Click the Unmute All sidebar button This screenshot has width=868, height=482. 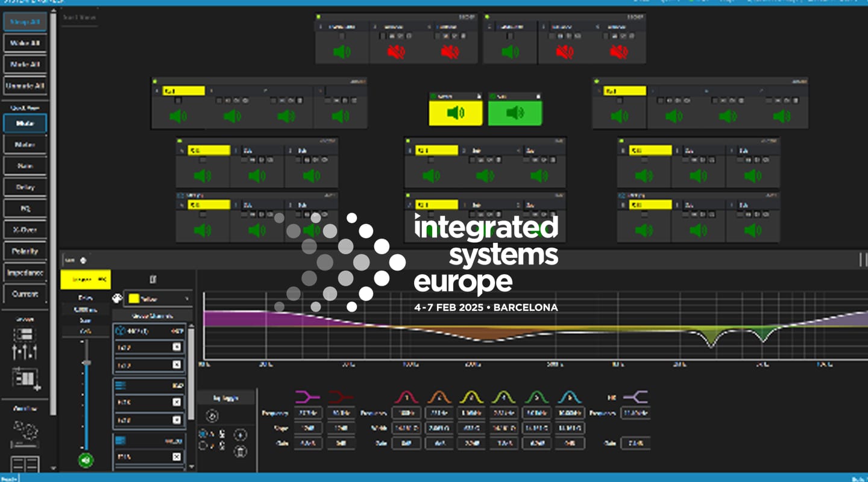(x=25, y=86)
